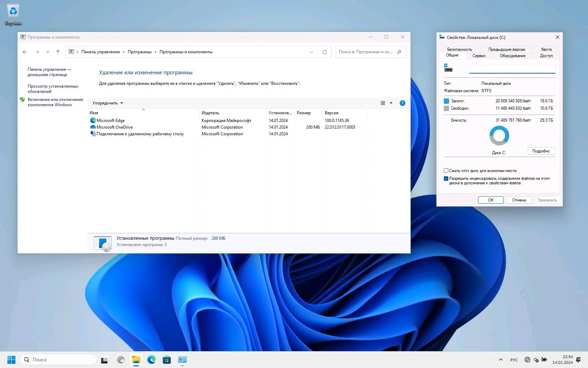
Task: Click the taskbar Поиск search box
Action: [58, 360]
